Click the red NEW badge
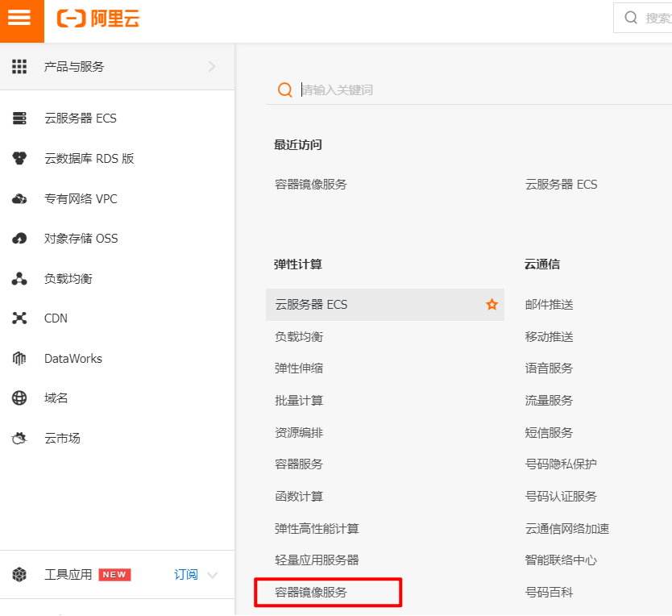The height and width of the screenshot is (616, 672). tap(114, 574)
